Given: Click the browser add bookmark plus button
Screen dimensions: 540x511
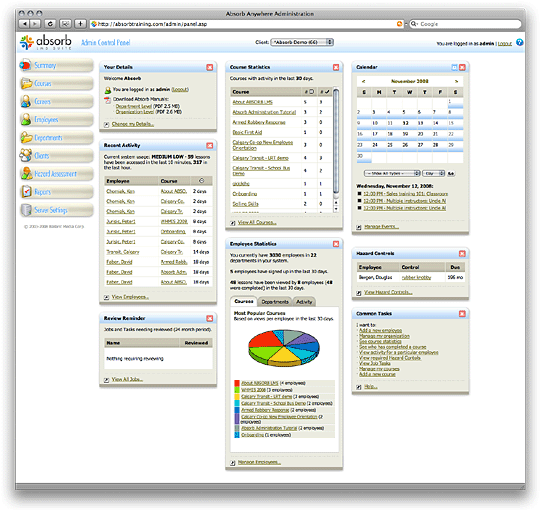Looking at the screenshot, I should tap(80, 24).
